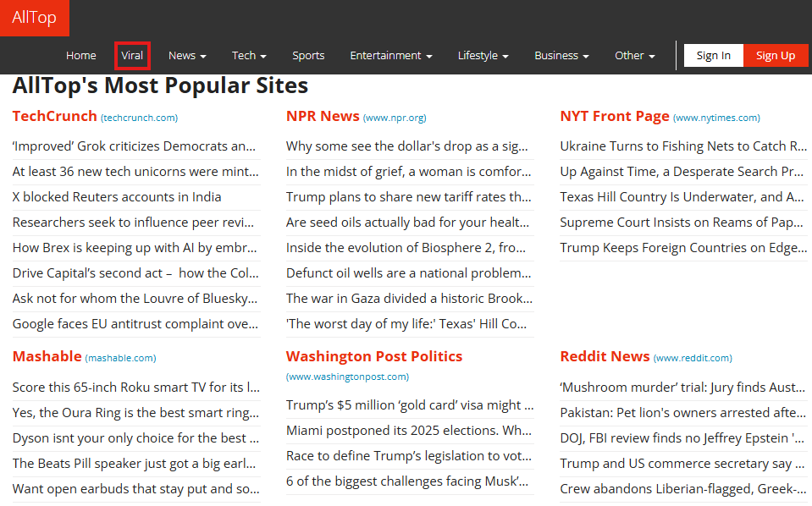The image size is (812, 506).
Task: Open the NPR News section heading
Action: [x=323, y=116]
